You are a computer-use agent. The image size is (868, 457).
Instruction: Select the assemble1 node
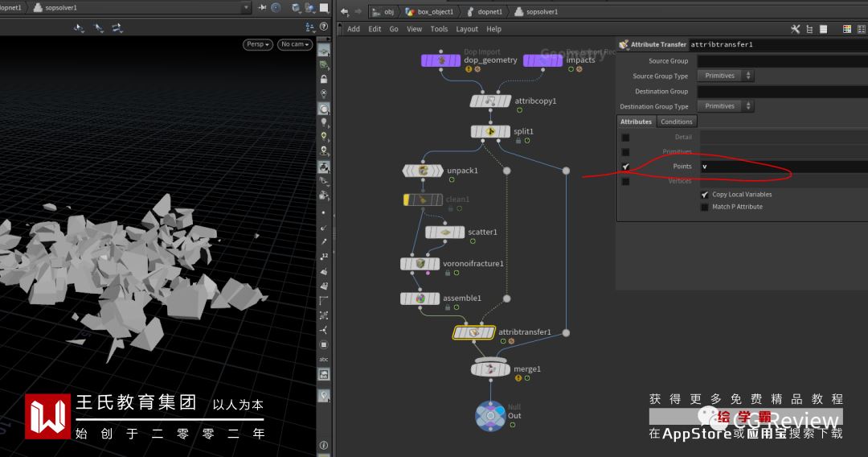click(420, 298)
